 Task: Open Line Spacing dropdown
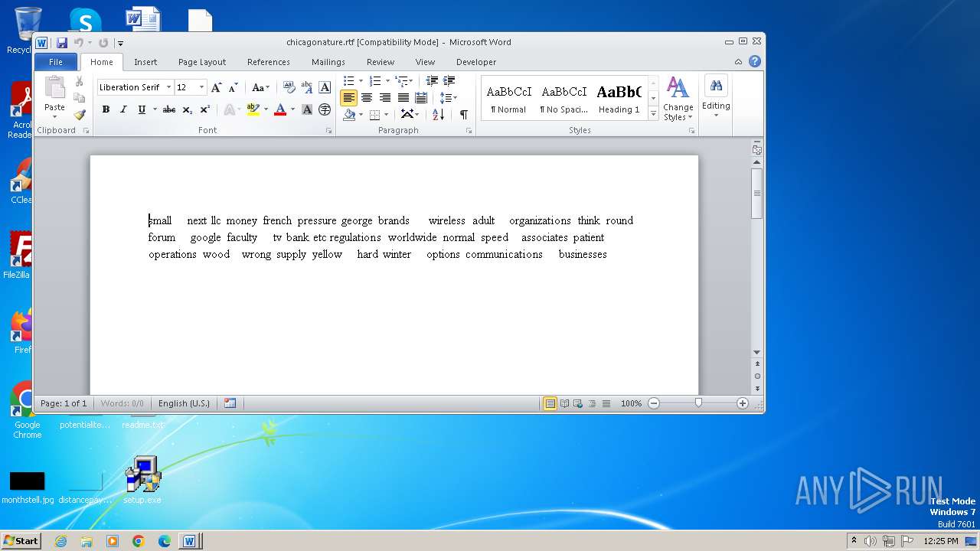(448, 97)
